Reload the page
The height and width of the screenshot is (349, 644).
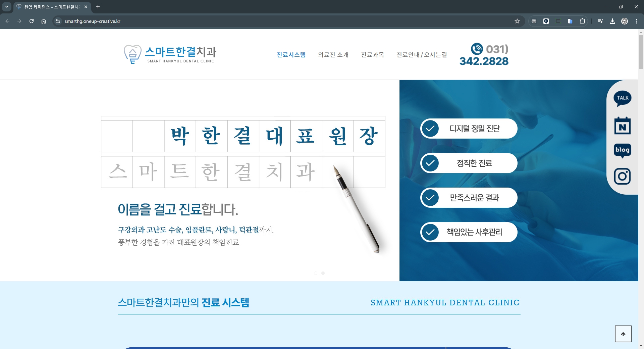32,21
